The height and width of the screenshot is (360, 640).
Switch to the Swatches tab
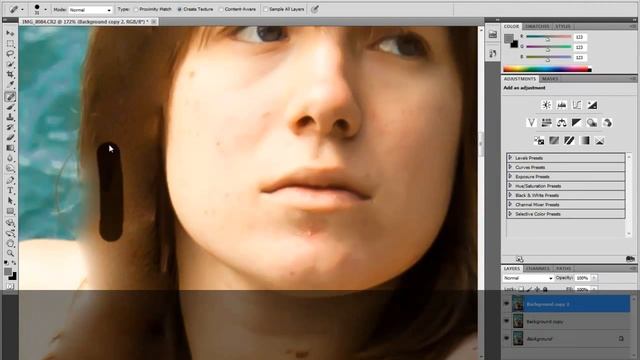click(x=537, y=26)
